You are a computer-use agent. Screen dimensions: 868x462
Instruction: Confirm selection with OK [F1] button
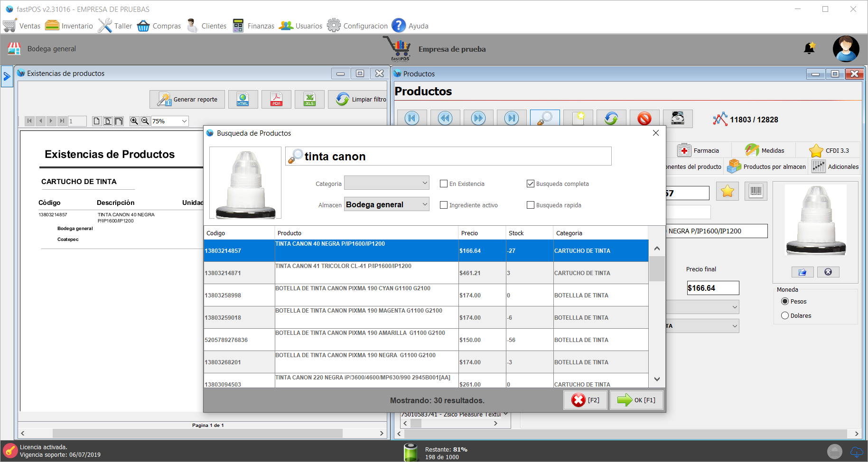click(x=636, y=400)
